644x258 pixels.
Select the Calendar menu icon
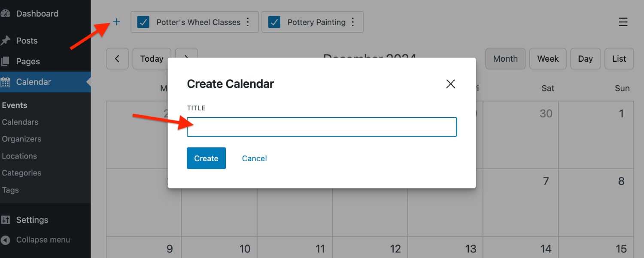pyautogui.click(x=5, y=82)
